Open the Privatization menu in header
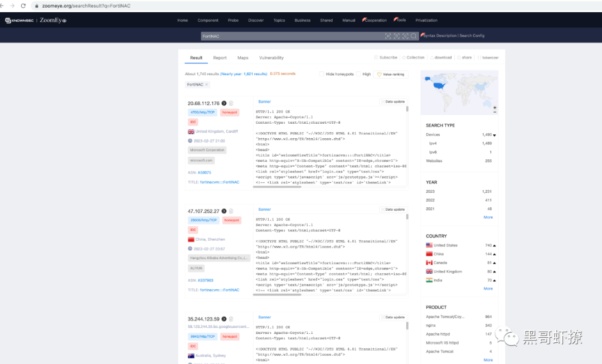602x364 pixels. coord(426,21)
